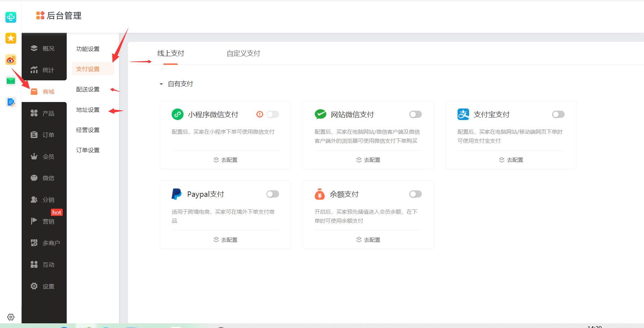
Task: Open 多商户 in the dark sidebar
Action: [44, 243]
